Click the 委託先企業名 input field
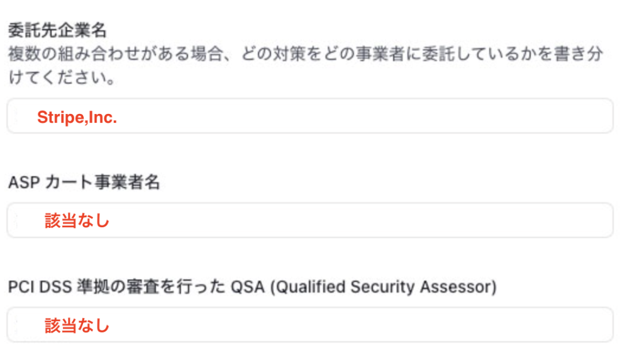Image resolution: width=644 pixels, height=362 pixels. (x=309, y=116)
